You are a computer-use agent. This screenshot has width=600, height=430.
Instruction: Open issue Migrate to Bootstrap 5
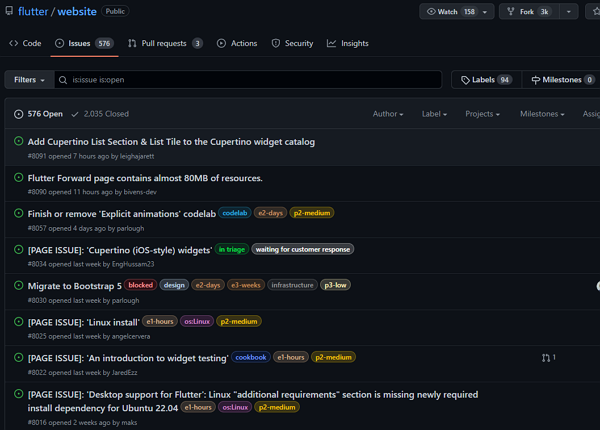pyautogui.click(x=75, y=286)
